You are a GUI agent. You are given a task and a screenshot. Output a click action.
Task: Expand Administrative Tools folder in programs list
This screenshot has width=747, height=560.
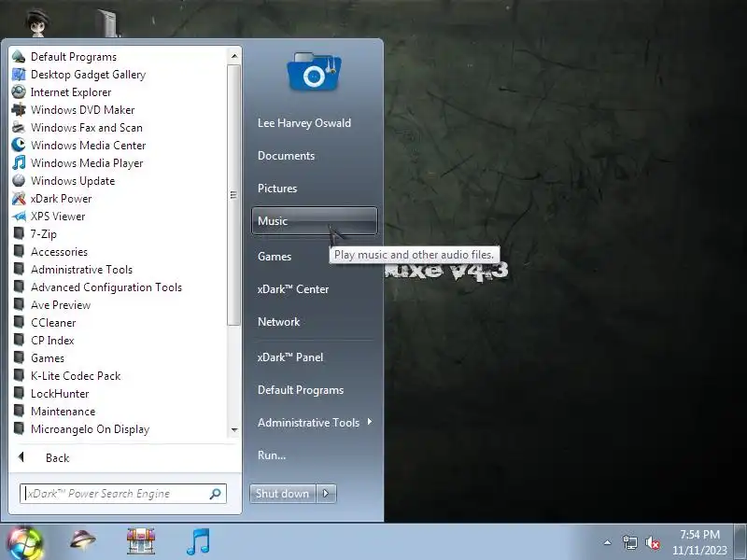coord(73,270)
